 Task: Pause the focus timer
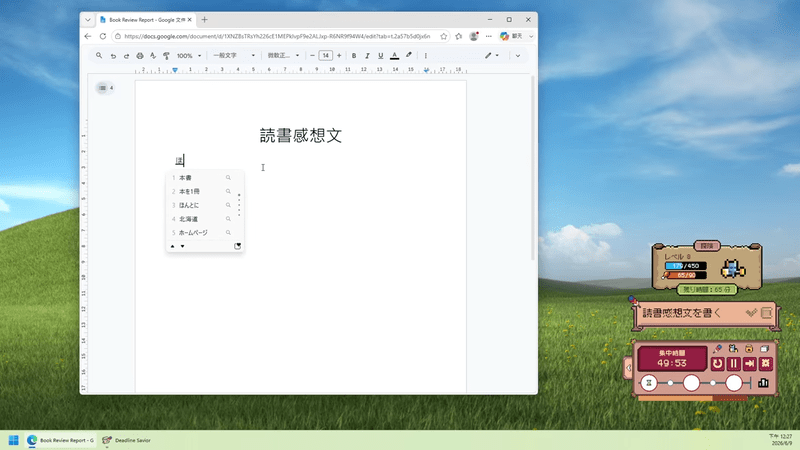click(x=734, y=364)
